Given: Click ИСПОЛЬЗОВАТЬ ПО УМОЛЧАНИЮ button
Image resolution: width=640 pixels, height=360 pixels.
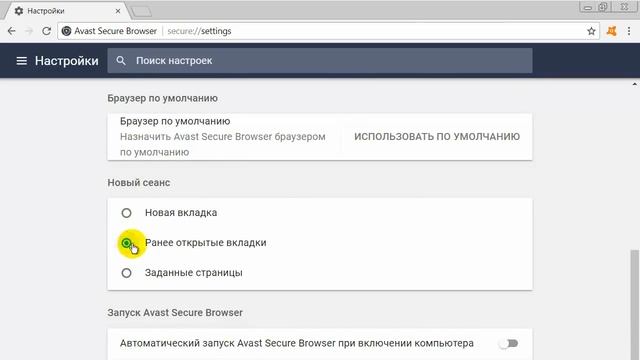Looking at the screenshot, I should click(x=437, y=137).
